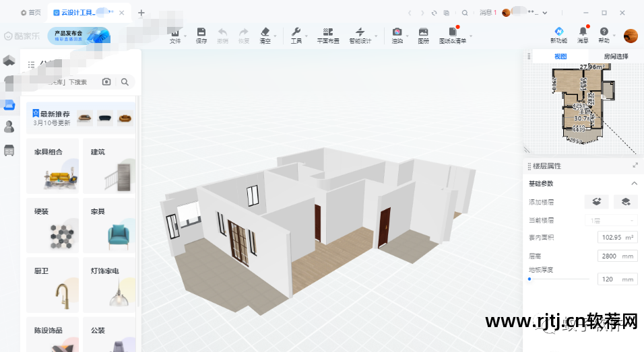Select the person sidebar icon
The image size is (644, 352).
(x=9, y=127)
